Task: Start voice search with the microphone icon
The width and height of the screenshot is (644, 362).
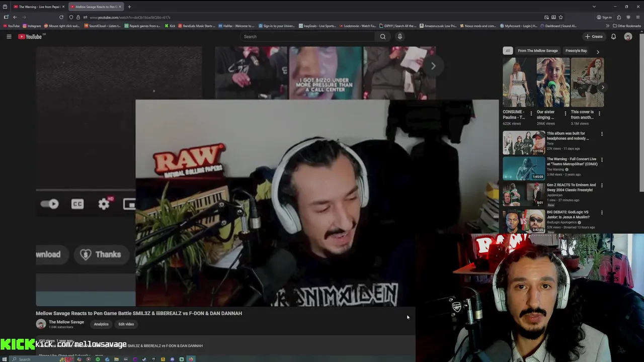Action: pyautogui.click(x=400, y=37)
